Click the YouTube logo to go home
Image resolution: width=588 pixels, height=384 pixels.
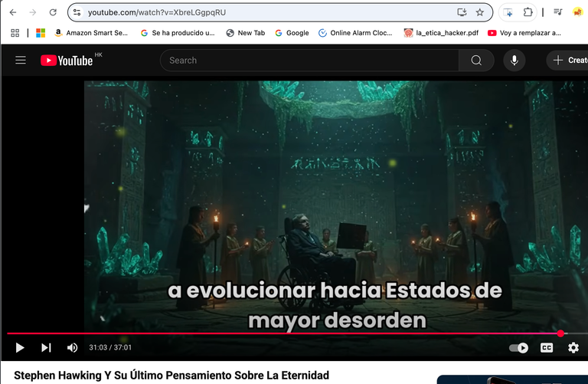[x=67, y=61]
